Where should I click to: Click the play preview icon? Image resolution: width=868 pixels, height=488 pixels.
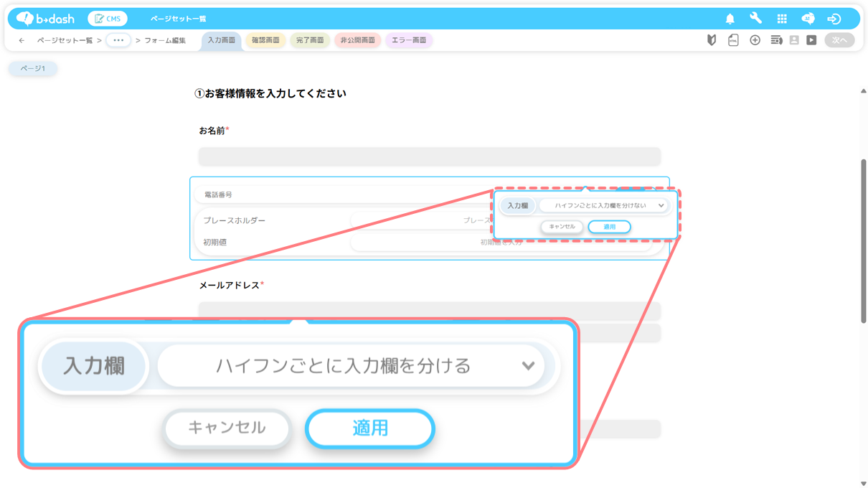tap(811, 40)
